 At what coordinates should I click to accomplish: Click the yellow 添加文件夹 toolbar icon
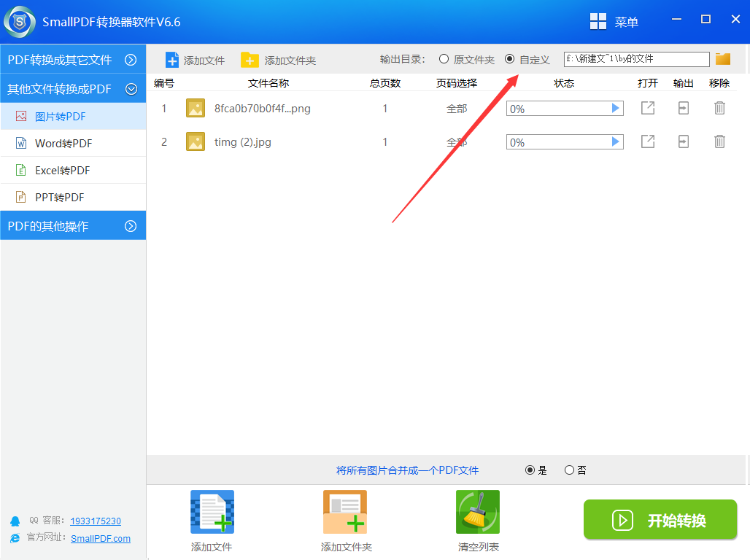tap(250, 61)
